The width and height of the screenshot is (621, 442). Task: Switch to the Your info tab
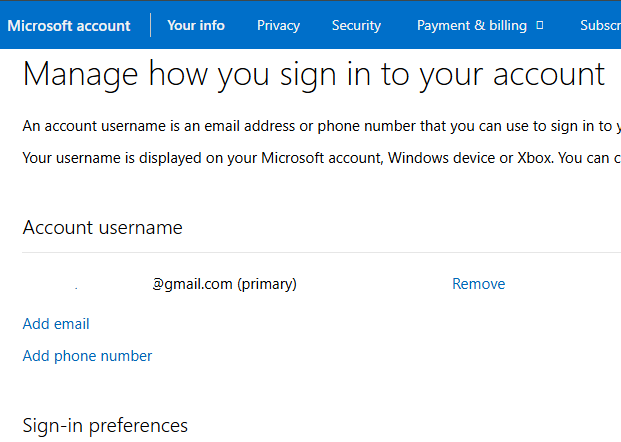(x=196, y=25)
